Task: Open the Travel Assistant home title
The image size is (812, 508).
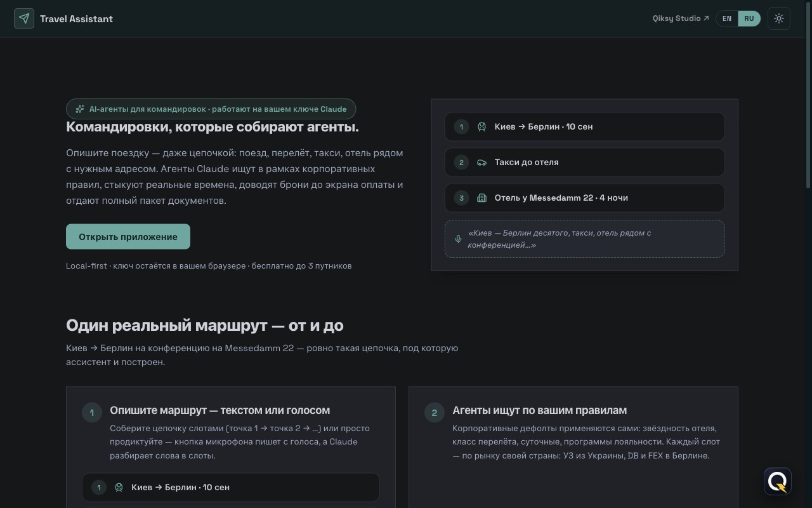Action: pos(76,18)
